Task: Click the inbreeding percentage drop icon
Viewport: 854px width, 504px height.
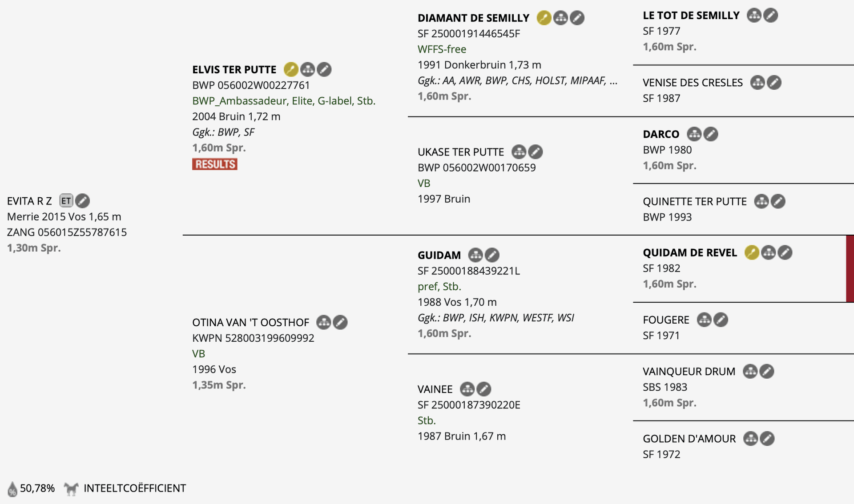Action: (12, 489)
